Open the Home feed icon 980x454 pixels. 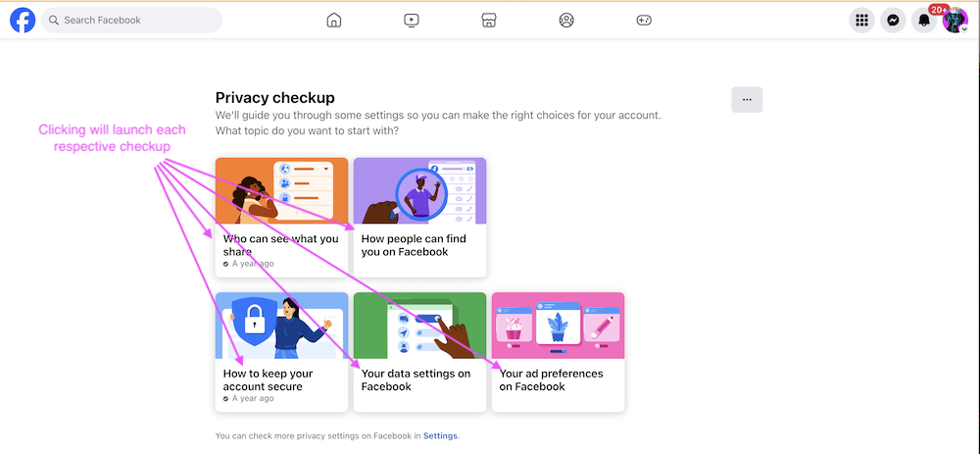point(334,20)
